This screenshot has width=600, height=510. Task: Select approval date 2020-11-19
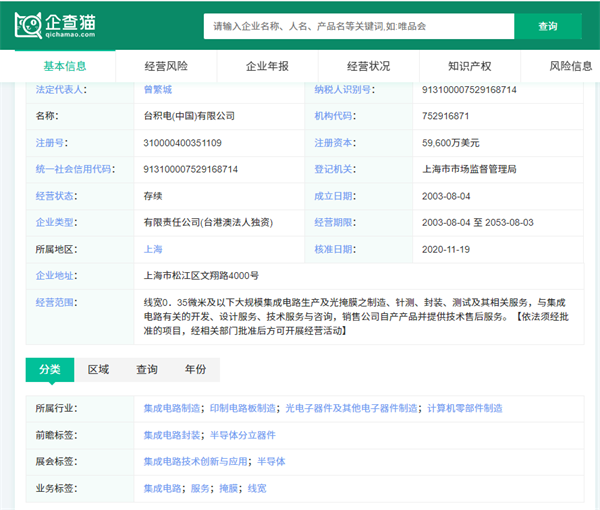coord(446,249)
